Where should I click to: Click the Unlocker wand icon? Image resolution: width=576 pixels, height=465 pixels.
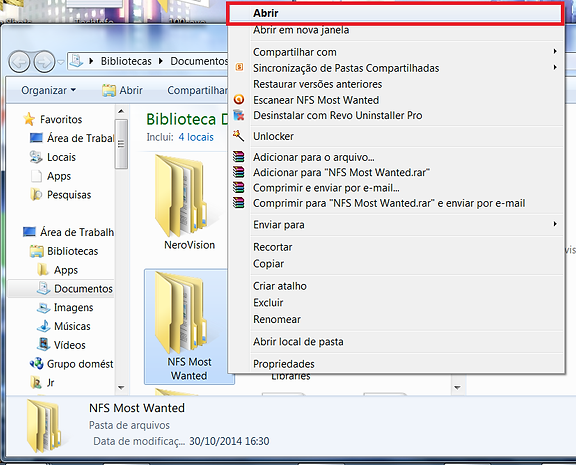click(238, 136)
